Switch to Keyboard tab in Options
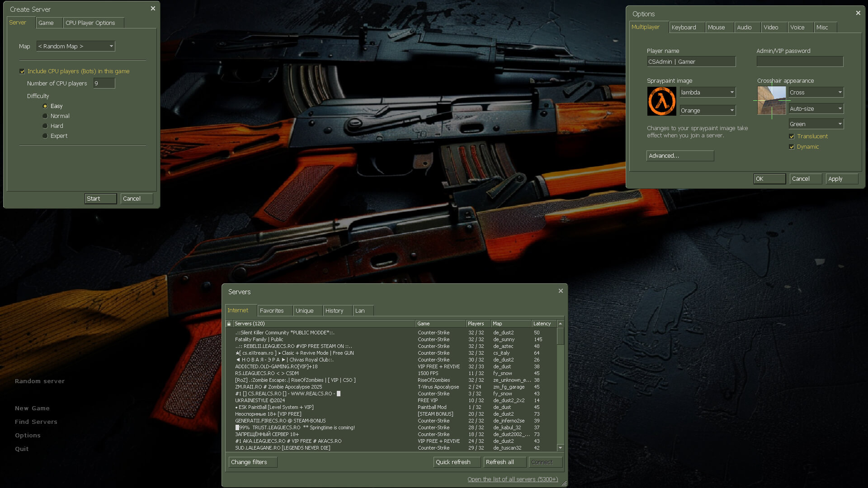Screen dimensions: 868x488 [687, 27]
